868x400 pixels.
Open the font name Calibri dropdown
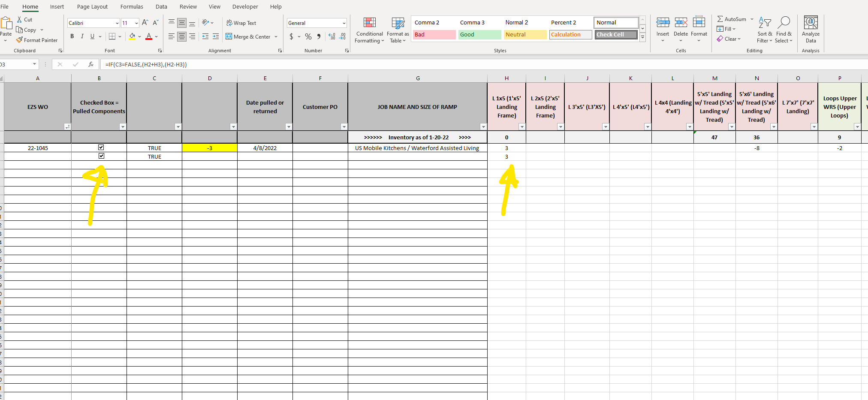tap(117, 23)
